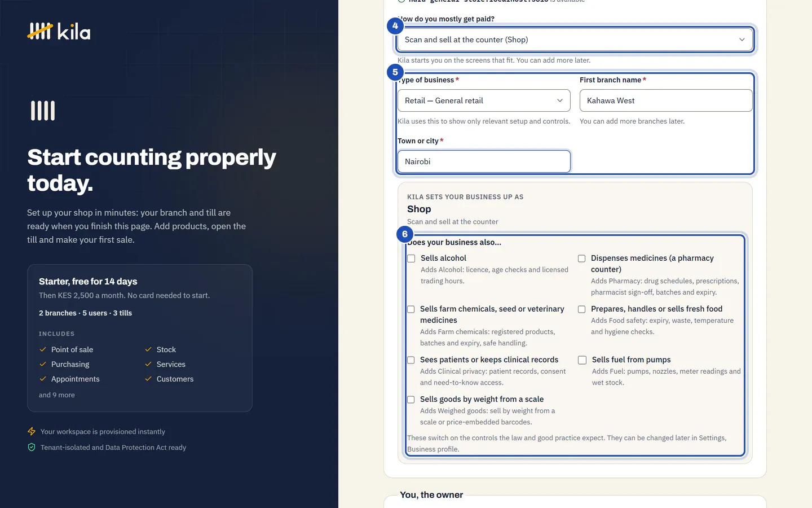Click the kila logo at top left
812x508 pixels.
[x=59, y=32]
